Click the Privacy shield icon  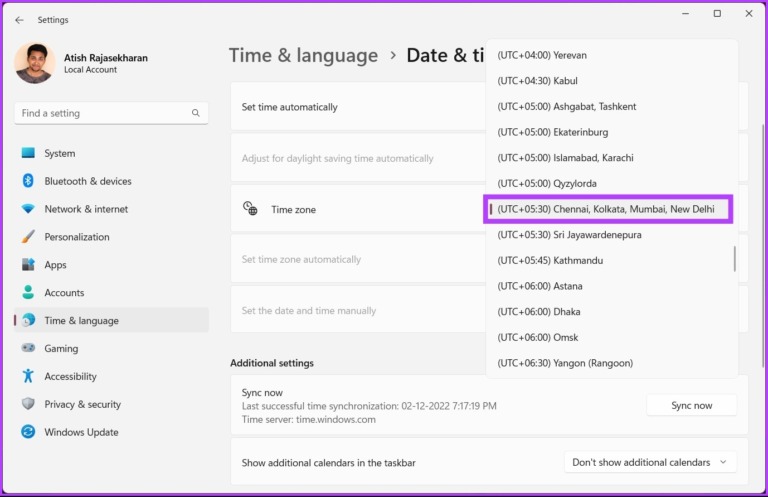[28, 404]
